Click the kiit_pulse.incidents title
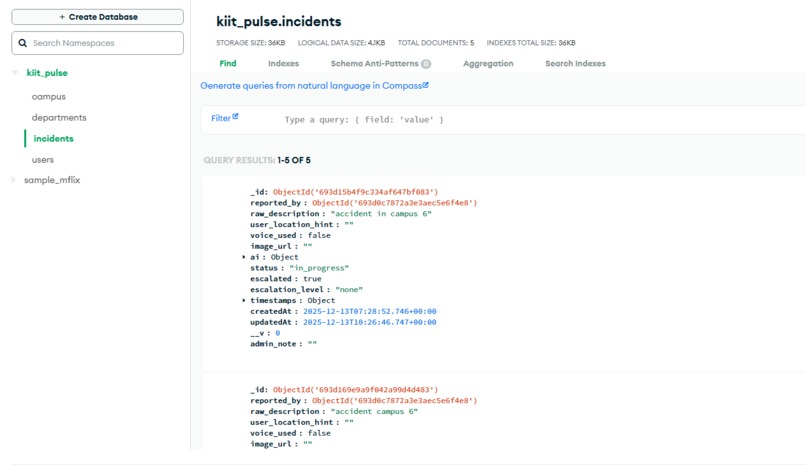 [x=279, y=22]
